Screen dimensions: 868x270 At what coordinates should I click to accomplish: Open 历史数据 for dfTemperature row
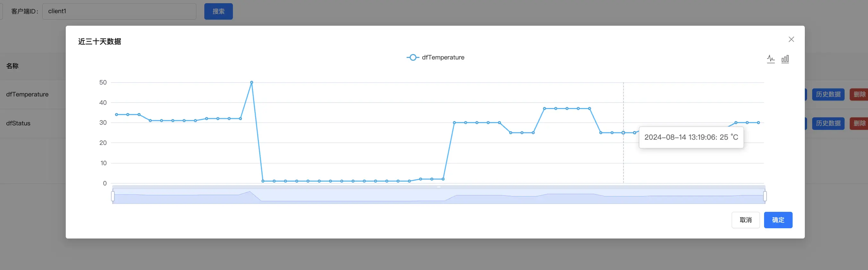click(x=828, y=94)
